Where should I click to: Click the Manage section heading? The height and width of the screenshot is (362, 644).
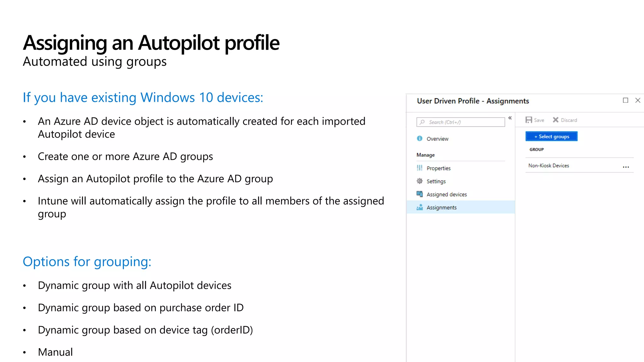click(x=425, y=155)
